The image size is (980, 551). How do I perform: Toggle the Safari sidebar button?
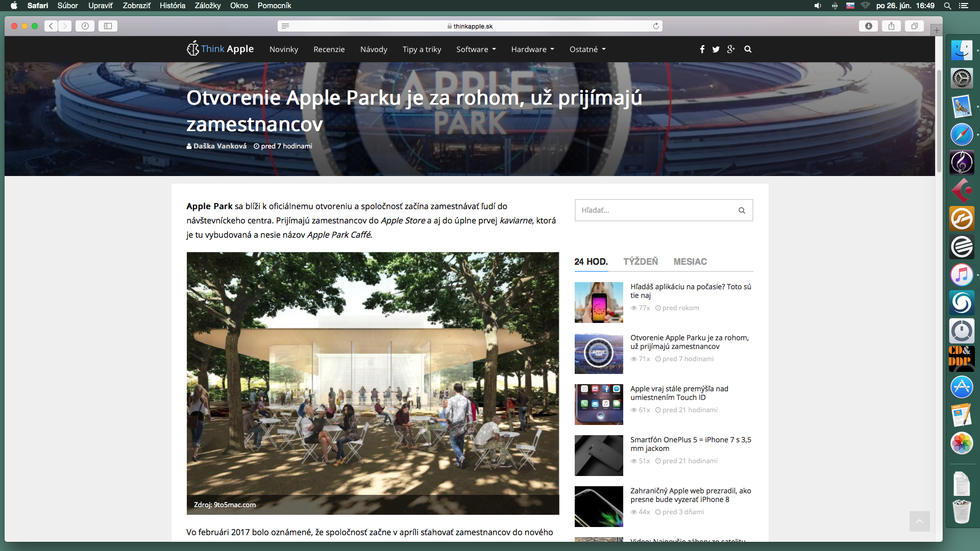[x=108, y=26]
